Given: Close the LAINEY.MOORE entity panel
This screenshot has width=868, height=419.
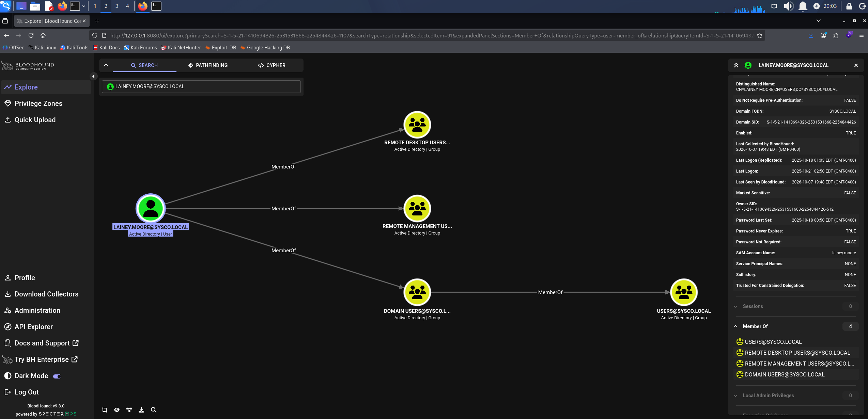Looking at the screenshot, I should point(856,65).
